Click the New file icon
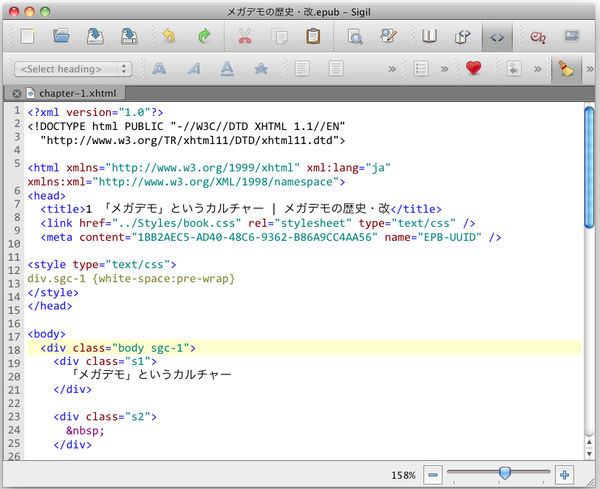600x489 pixels. click(27, 37)
